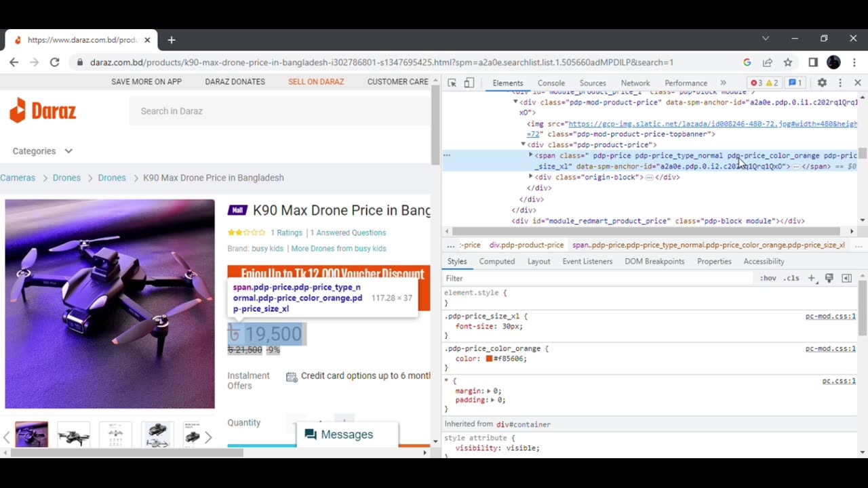The height and width of the screenshot is (488, 868).
Task: Collapse the pdp-mod-product-price div node
Action: 515,102
